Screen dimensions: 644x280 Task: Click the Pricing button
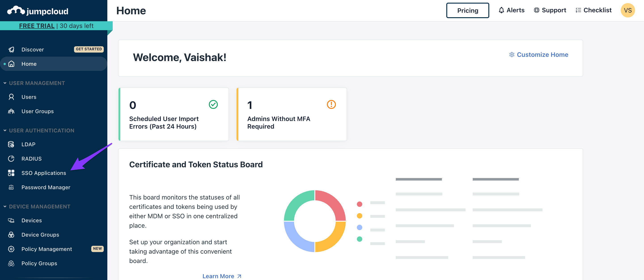coord(468,11)
